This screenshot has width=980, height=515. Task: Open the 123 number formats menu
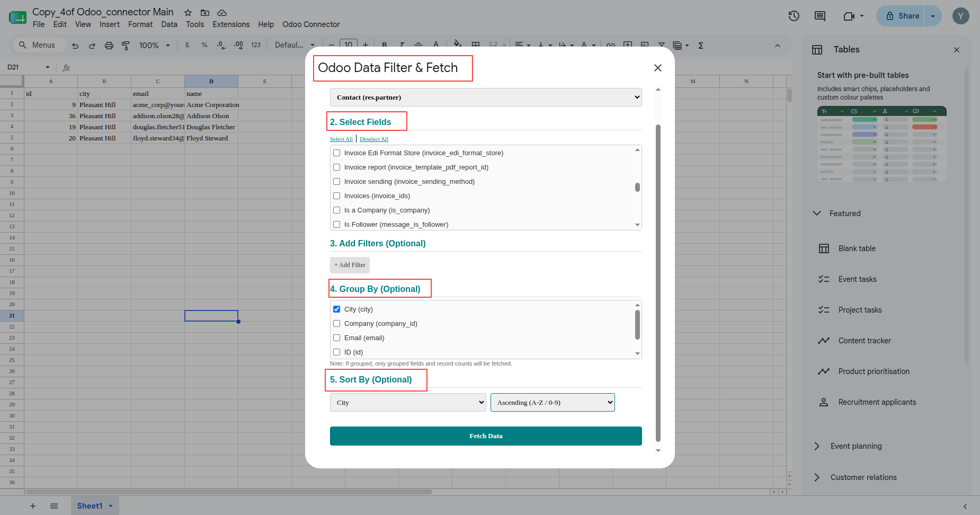click(256, 45)
